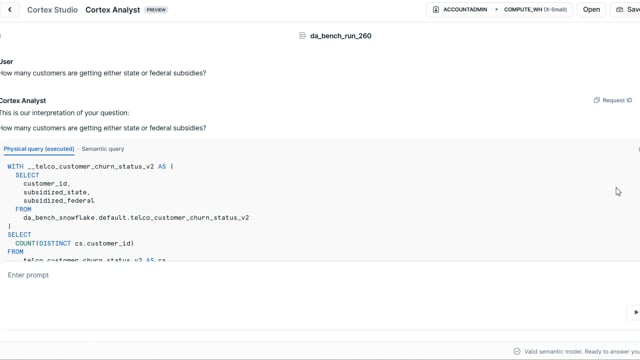Screen dimensions: 640x360
Task: Click the Request ID label
Action: 617,100
